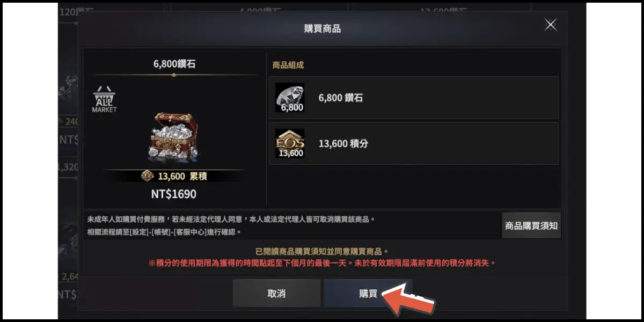
Task: Click the 已閱讀商品購買須知 agreement text
Action: [x=322, y=251]
